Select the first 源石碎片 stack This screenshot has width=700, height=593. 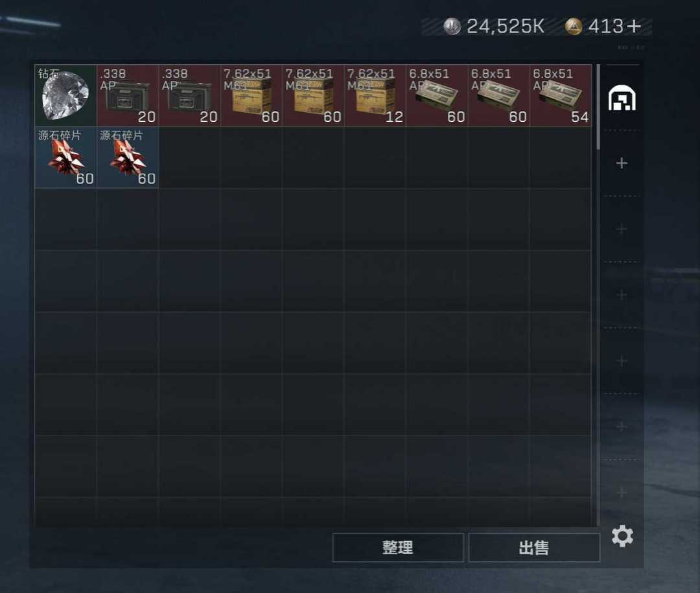pos(65,157)
